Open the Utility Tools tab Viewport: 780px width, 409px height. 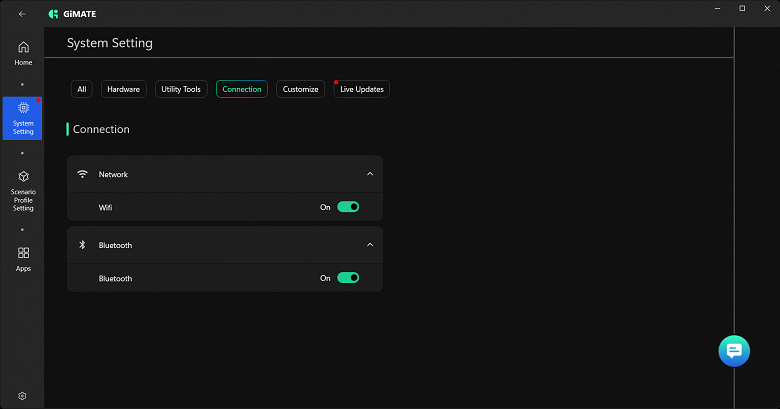tap(181, 89)
